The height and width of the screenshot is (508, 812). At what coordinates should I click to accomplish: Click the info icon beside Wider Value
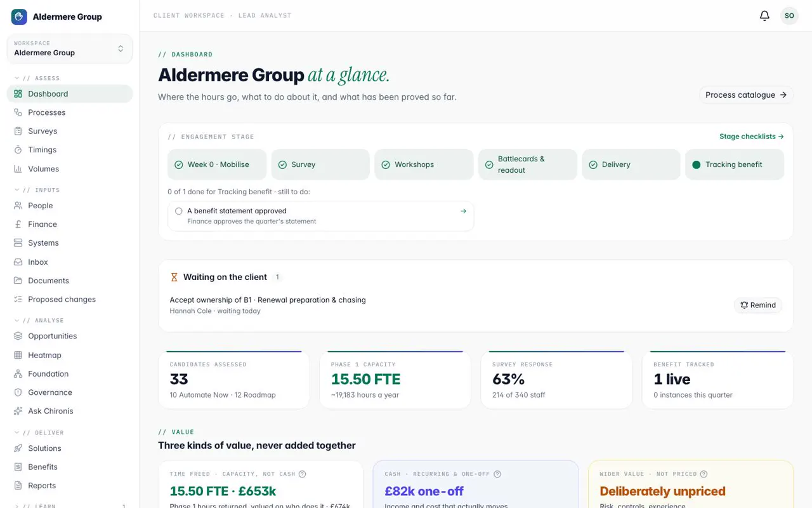(704, 474)
